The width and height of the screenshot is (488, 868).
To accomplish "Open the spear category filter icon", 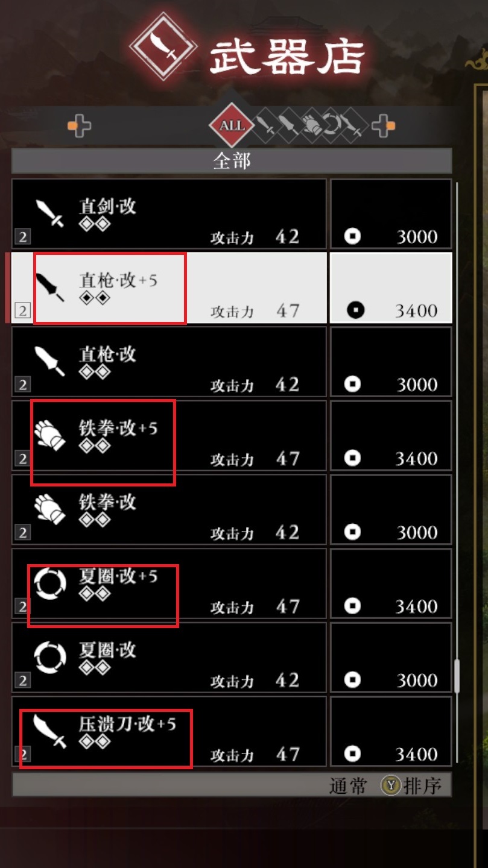I will coord(288,125).
